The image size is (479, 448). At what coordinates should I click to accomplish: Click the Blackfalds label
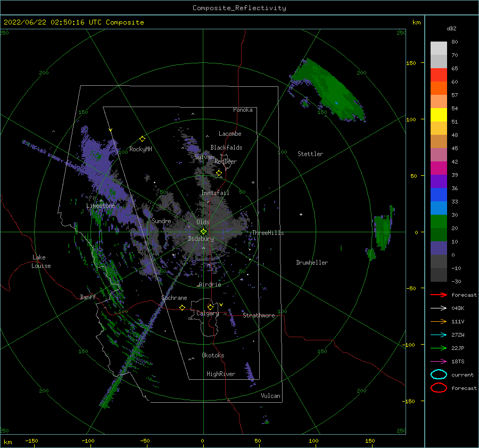226,148
